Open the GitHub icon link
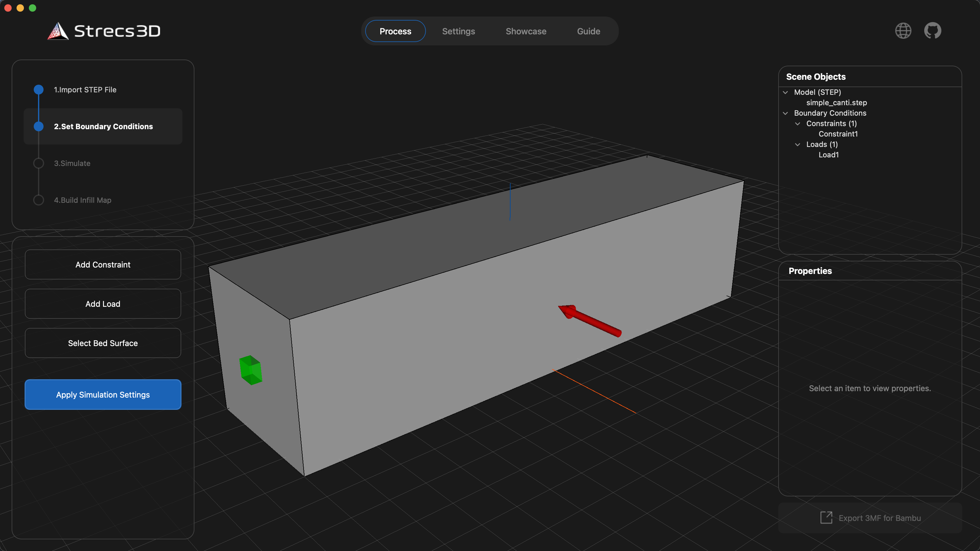This screenshot has width=980, height=551. click(932, 31)
